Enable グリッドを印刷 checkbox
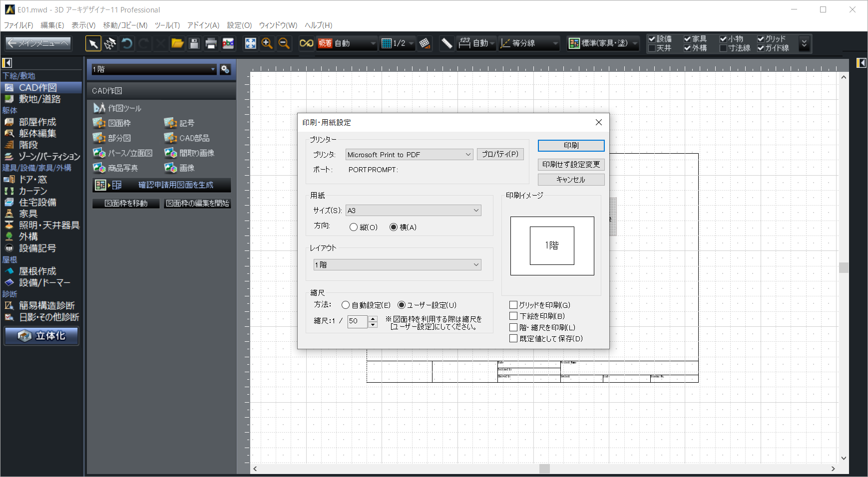Screen dimensions: 868x477 coord(513,305)
